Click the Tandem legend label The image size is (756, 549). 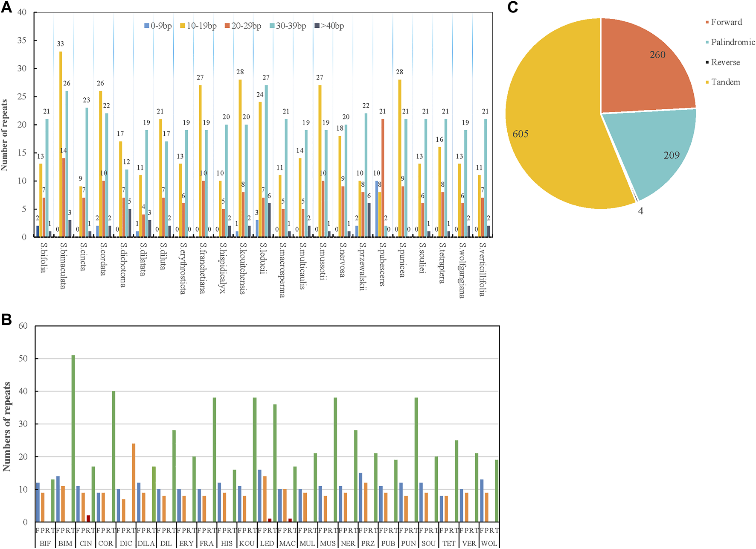[x=725, y=82]
